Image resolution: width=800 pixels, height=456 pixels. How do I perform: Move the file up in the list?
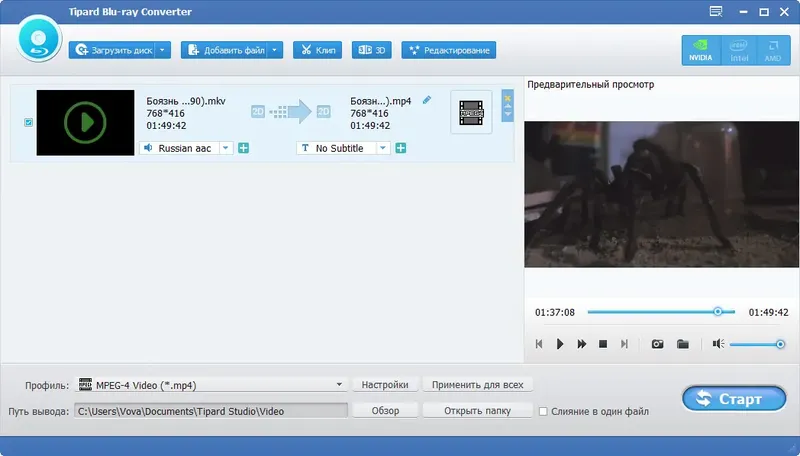(x=508, y=106)
